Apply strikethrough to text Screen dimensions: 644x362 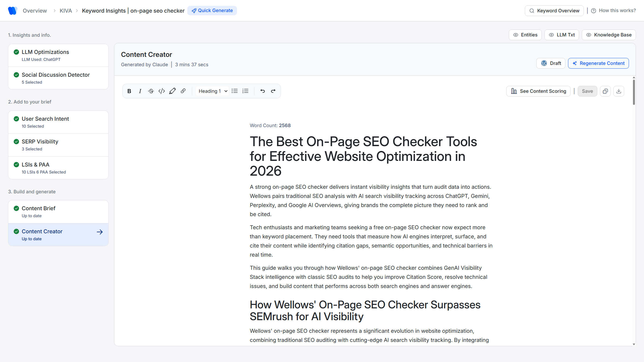click(x=151, y=91)
